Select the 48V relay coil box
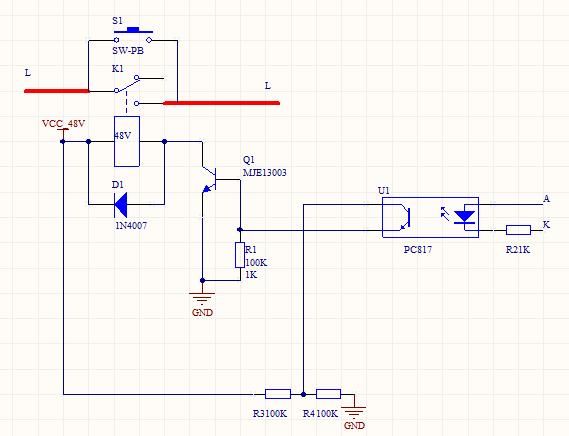Viewport: 569px width, 436px height. coord(127,142)
